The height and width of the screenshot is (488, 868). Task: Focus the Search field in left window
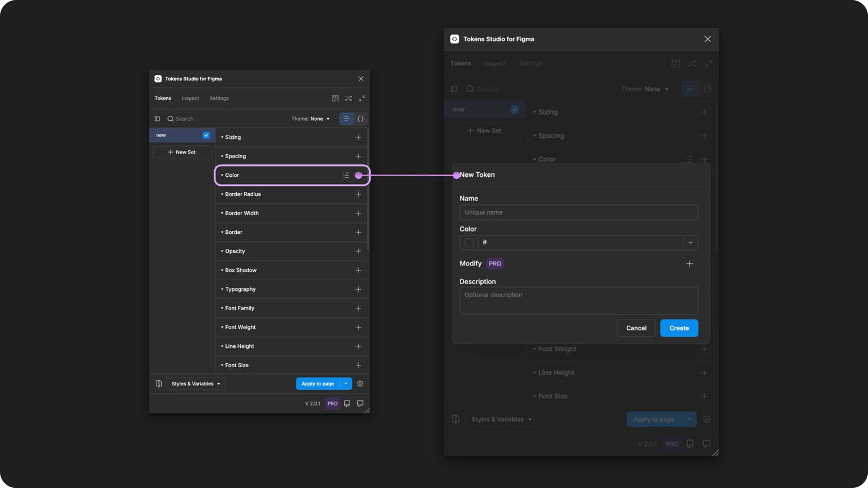226,119
